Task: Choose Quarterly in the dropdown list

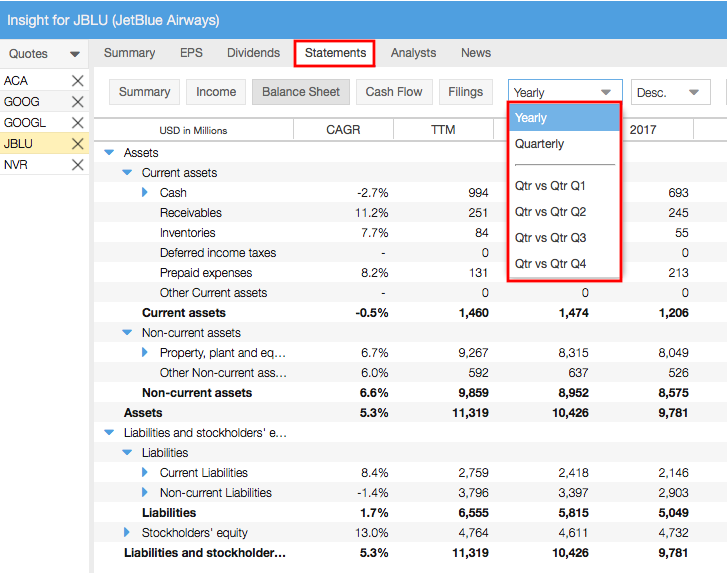Action: 564,144
